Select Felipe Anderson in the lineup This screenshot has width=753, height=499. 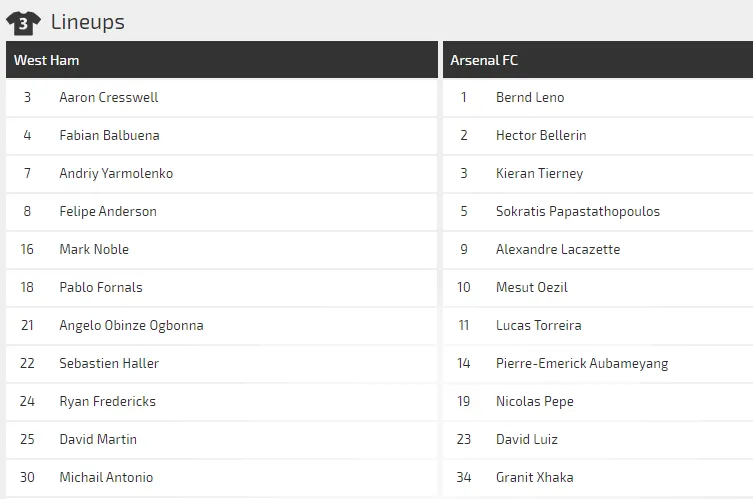(x=108, y=211)
